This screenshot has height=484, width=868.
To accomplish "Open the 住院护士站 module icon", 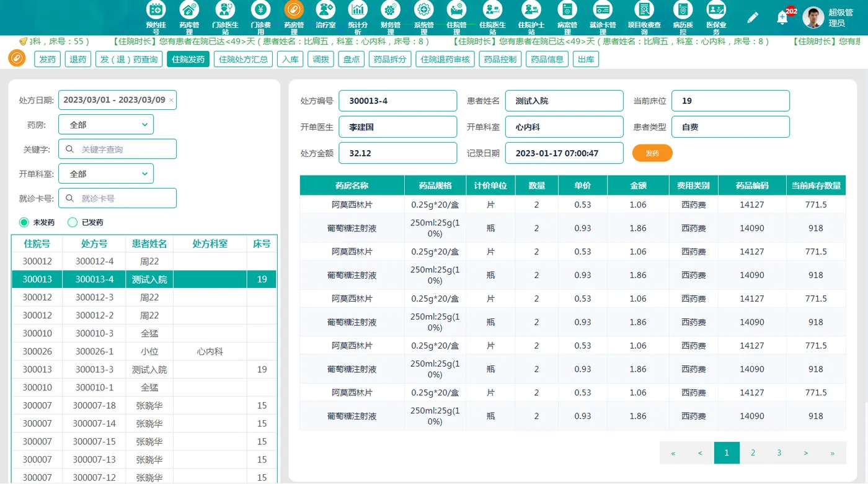I will (x=531, y=10).
